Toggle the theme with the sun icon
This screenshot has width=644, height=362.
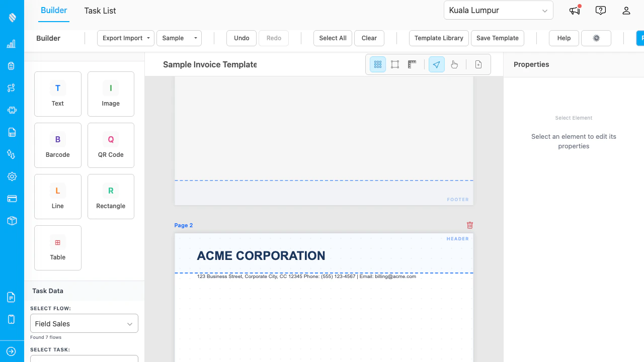[596, 38]
